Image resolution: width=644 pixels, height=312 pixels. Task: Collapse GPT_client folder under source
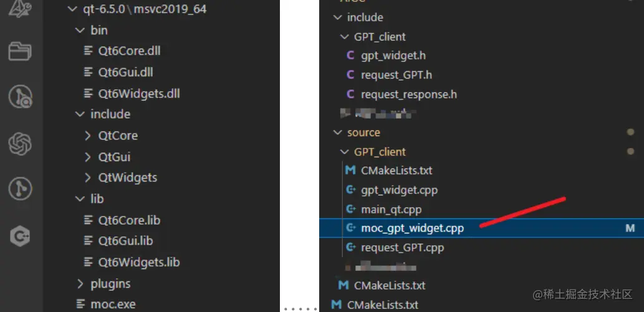tap(344, 152)
